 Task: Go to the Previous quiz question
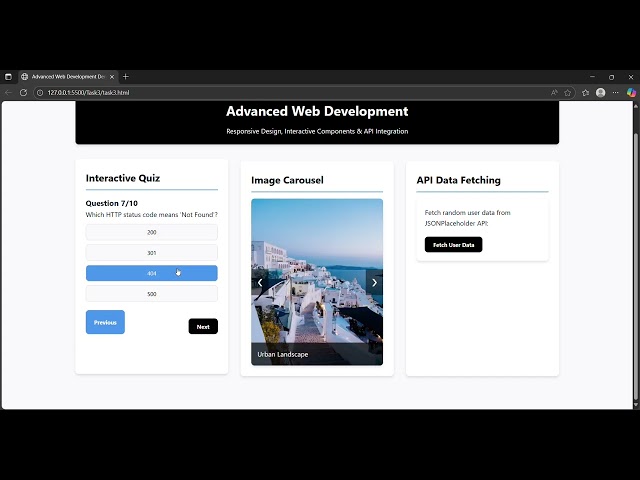105,322
